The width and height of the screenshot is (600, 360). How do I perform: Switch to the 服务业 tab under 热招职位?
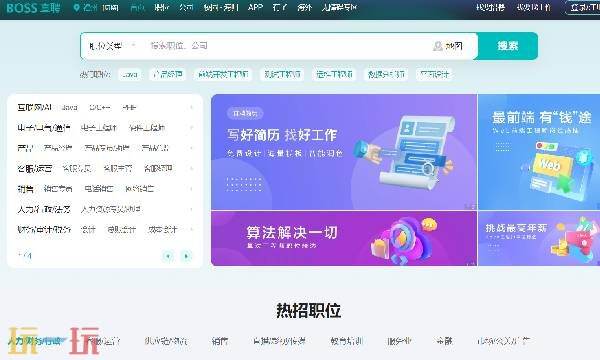(x=399, y=341)
